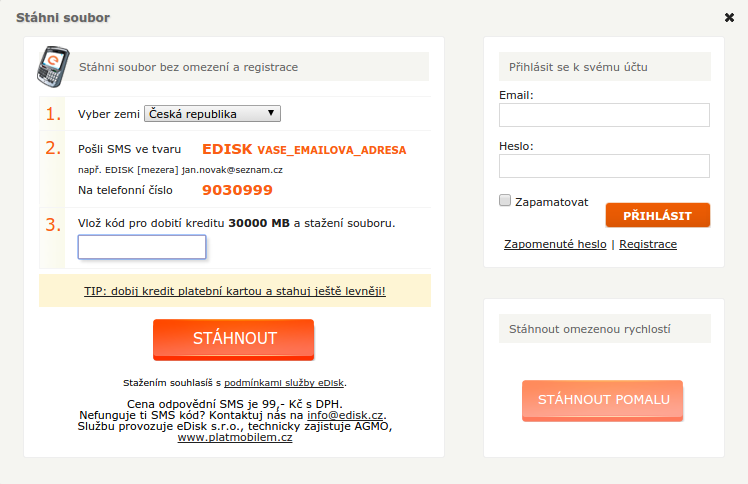Follow the TIP platební kartou link
Viewport: 748px width, 484px height.
tap(235, 291)
